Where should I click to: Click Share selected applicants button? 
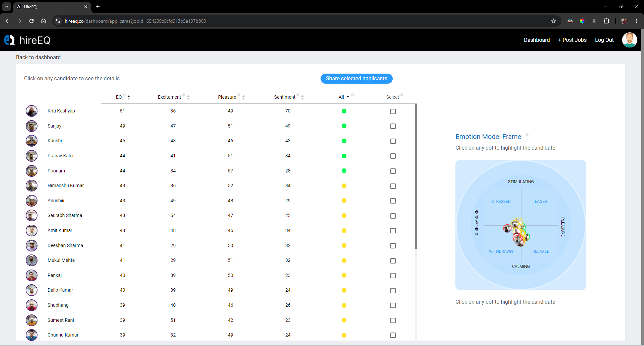pyautogui.click(x=357, y=79)
